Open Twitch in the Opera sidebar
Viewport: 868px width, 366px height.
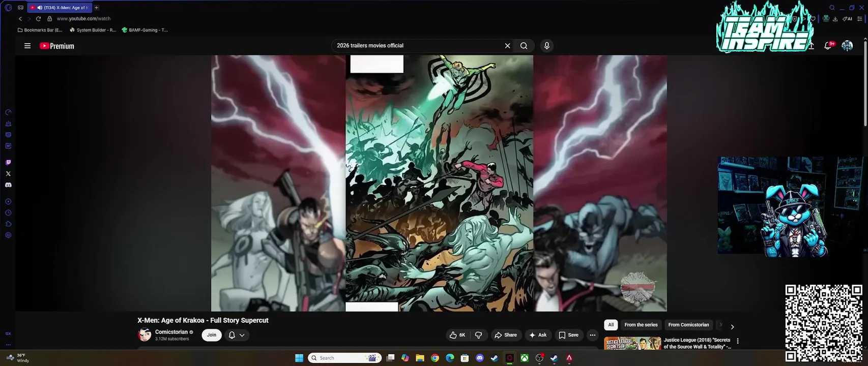[8, 163]
